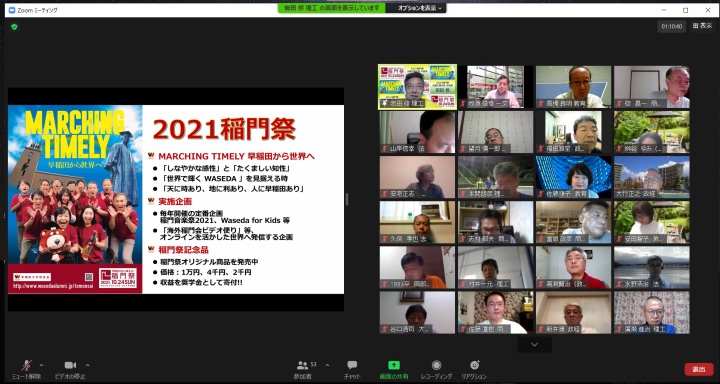Screen dimensions: 720x384
Task: Show next page of video thumbnails
Action: pos(534,344)
